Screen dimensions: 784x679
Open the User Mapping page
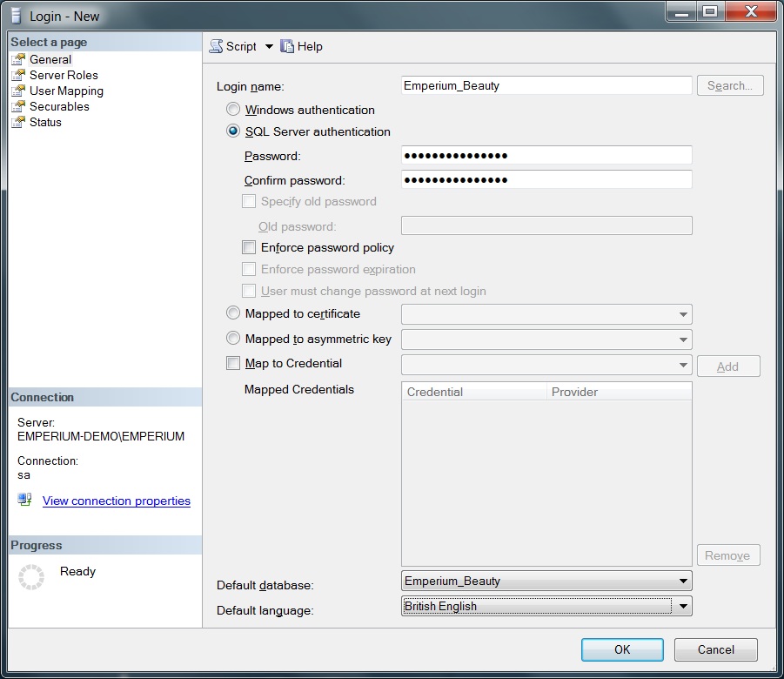66,91
